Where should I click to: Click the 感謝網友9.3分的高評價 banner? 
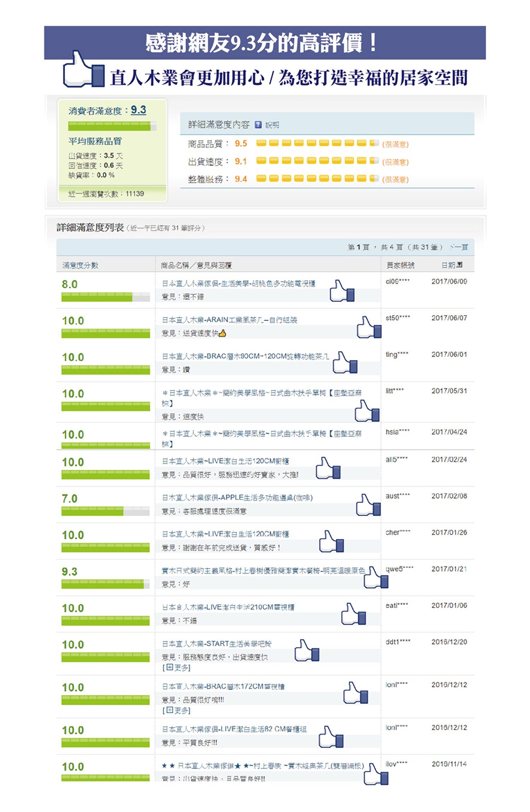(265, 42)
